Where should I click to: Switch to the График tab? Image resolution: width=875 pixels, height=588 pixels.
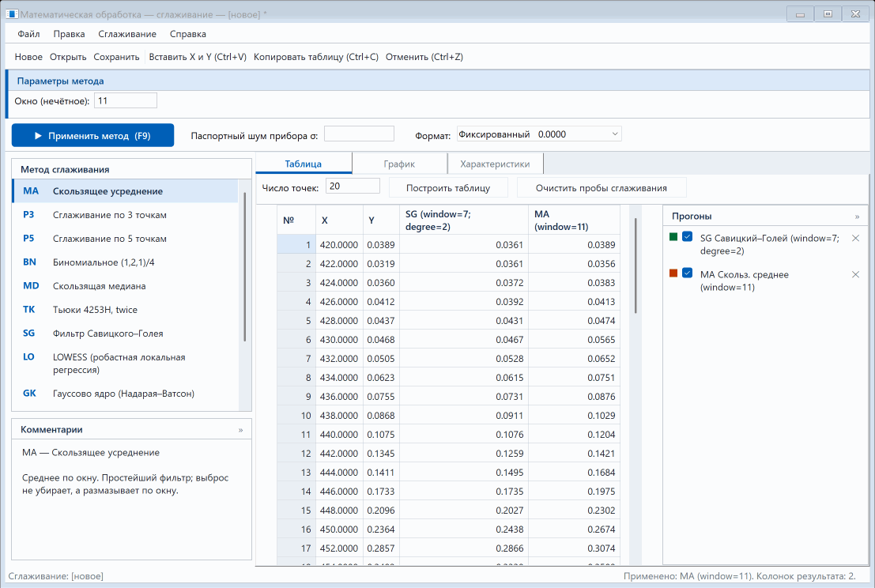point(399,164)
